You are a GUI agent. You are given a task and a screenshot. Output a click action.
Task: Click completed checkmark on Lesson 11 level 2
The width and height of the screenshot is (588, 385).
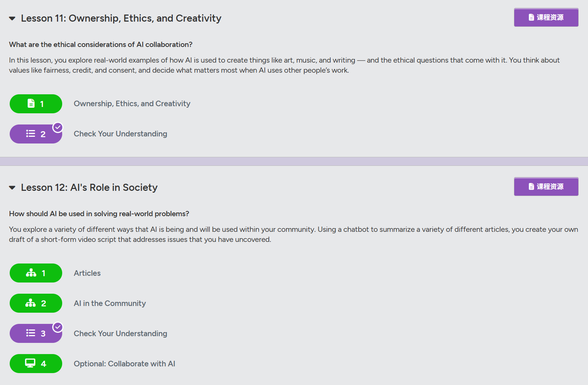[x=58, y=127]
